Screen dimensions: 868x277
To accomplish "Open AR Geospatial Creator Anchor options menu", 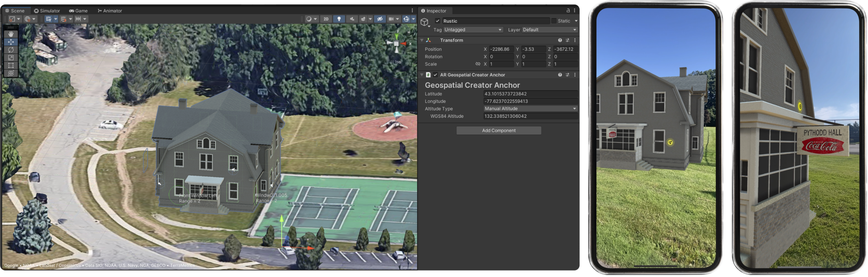I will 575,75.
